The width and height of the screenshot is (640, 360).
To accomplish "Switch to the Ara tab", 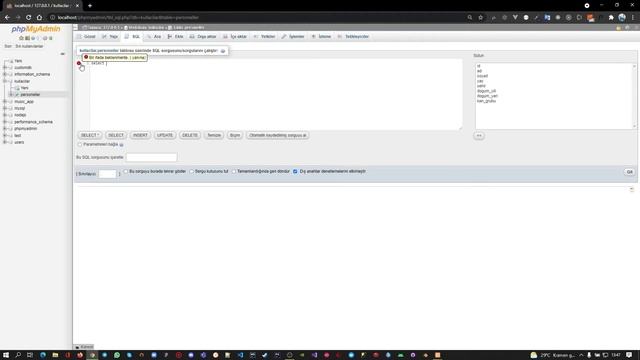I will pos(154,37).
